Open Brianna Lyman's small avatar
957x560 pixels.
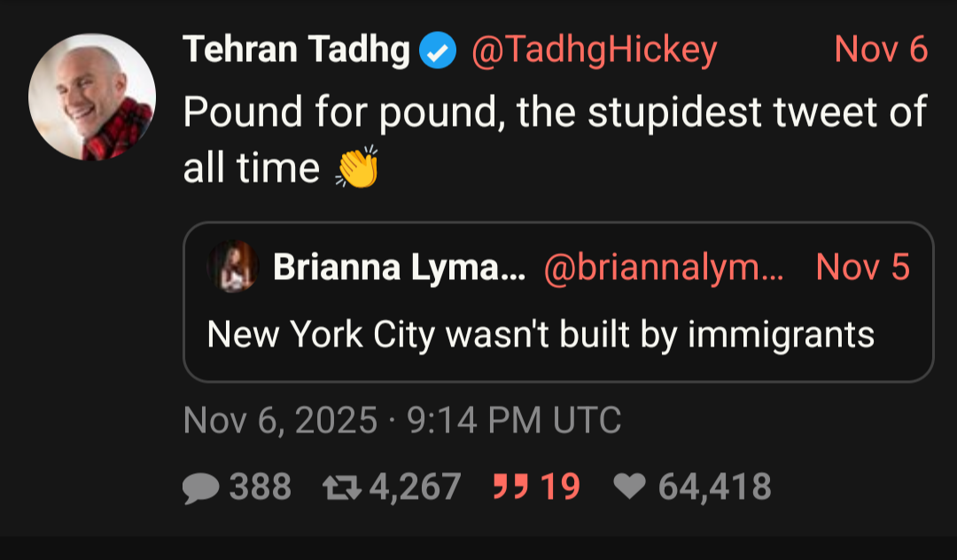[x=233, y=267]
